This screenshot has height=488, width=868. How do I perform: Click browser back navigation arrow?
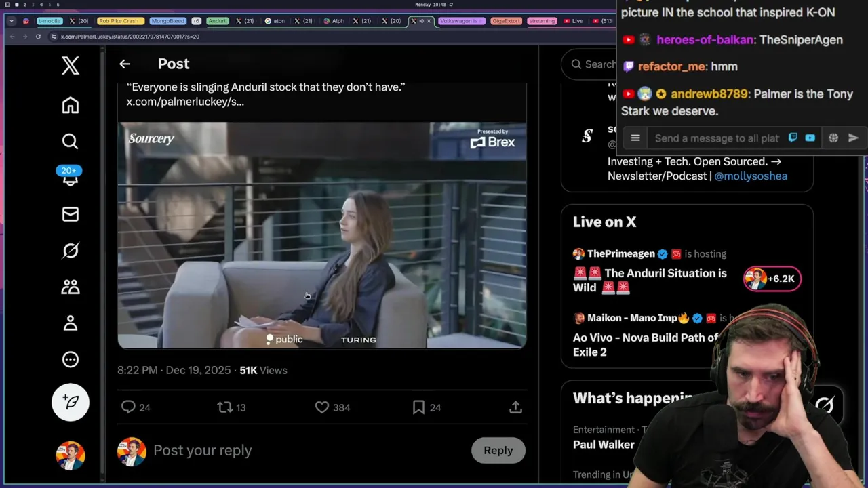tap(12, 37)
